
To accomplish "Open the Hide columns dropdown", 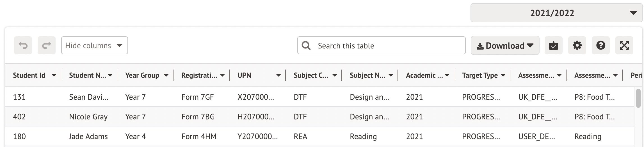I will 94,46.
